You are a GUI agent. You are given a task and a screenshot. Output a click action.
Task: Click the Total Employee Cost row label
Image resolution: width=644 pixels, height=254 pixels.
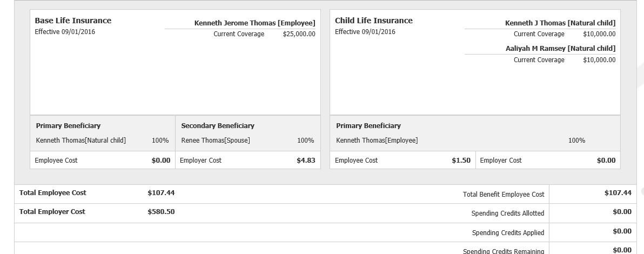coord(53,193)
